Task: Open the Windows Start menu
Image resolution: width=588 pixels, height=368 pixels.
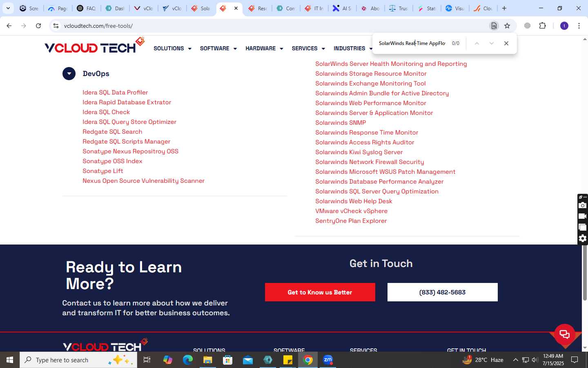Action: pyautogui.click(x=10, y=360)
